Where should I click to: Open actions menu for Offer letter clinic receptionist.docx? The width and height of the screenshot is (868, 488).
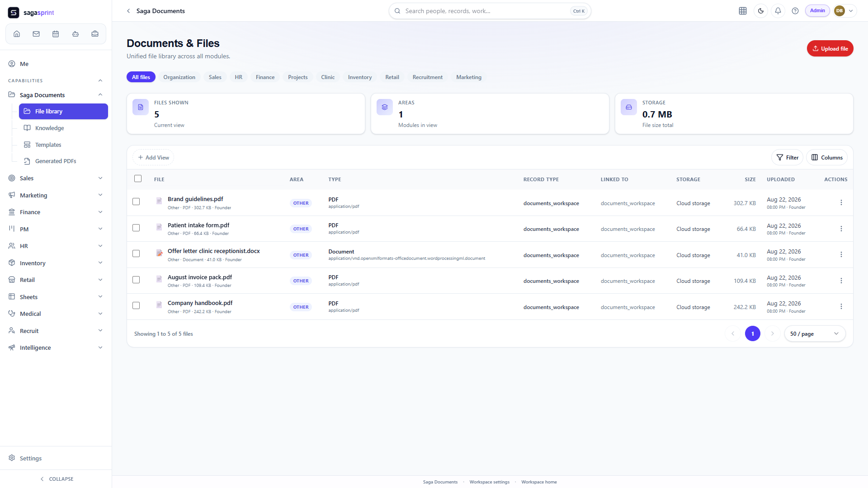coord(841,254)
